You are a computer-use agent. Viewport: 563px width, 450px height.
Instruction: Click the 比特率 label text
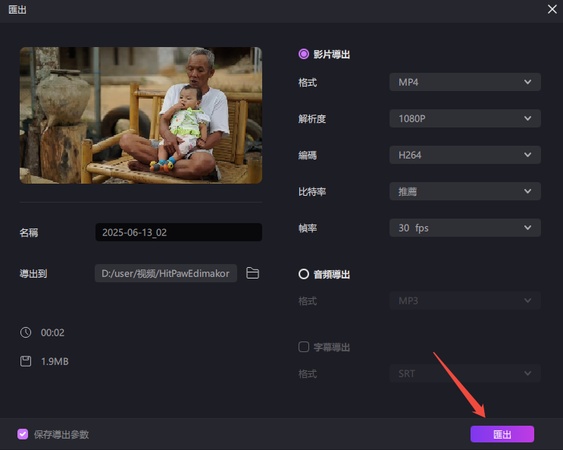tap(312, 192)
